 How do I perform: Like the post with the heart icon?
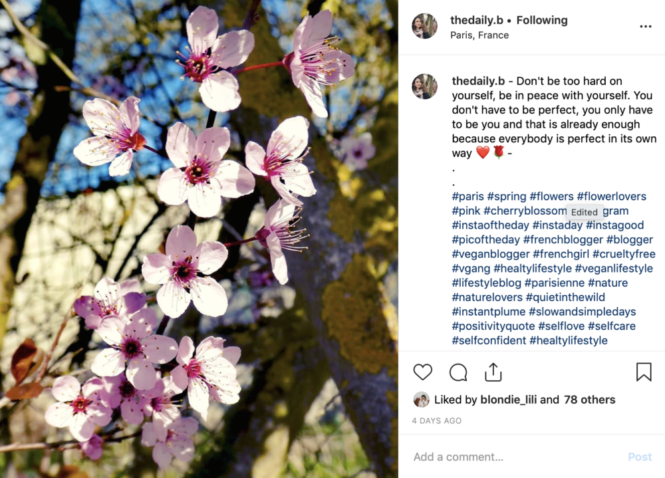tap(422, 372)
